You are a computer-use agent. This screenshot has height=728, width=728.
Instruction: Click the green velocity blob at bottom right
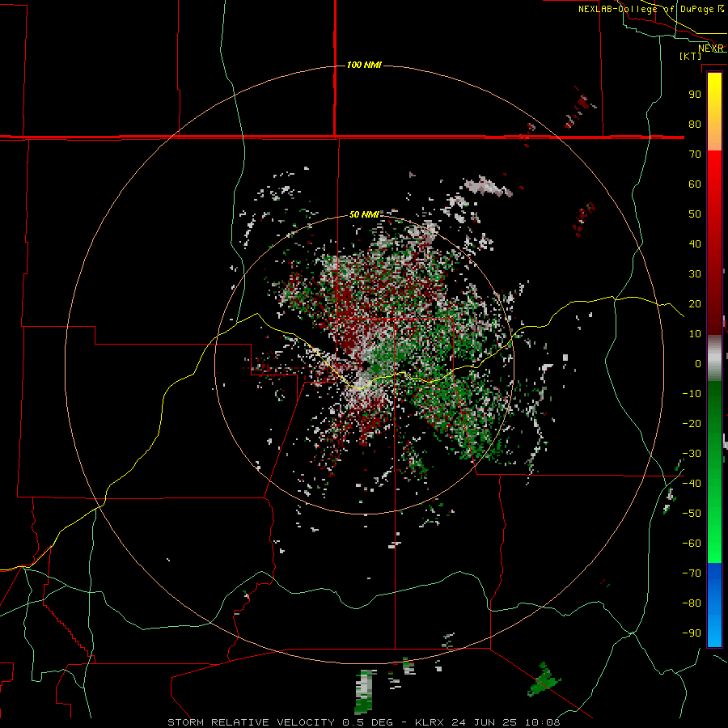pos(544,680)
